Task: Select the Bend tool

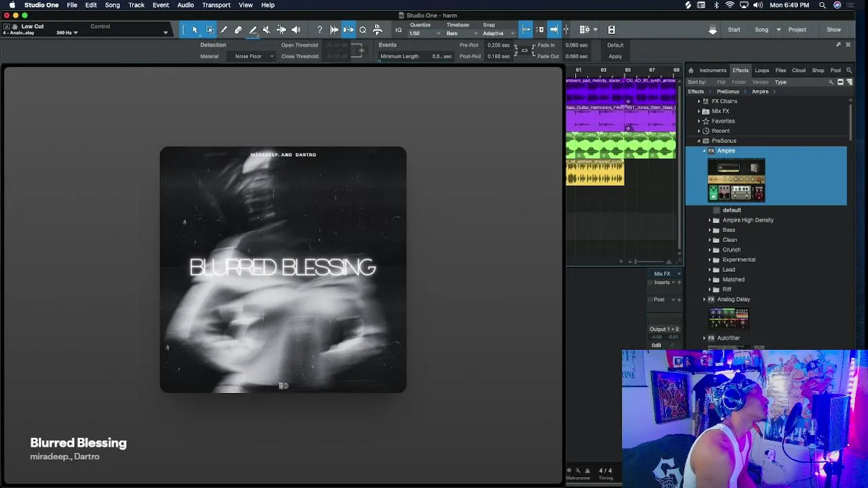Action: pyautogui.click(x=281, y=30)
